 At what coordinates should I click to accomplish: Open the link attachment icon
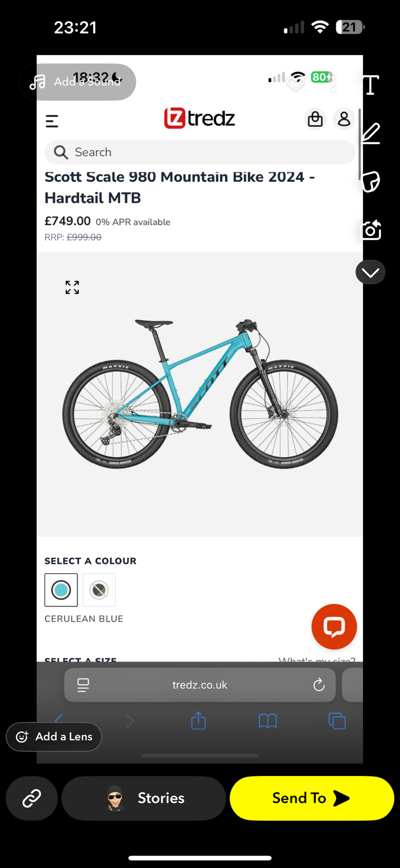[31, 798]
